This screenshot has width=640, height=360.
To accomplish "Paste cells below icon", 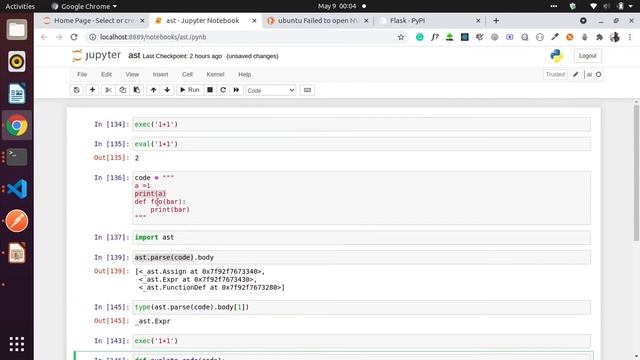I will pos(137,90).
